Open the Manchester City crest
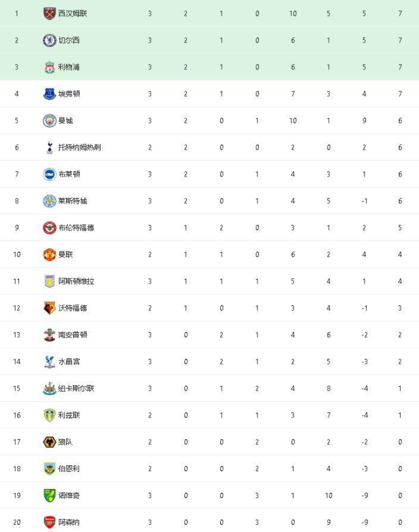 tap(50, 120)
